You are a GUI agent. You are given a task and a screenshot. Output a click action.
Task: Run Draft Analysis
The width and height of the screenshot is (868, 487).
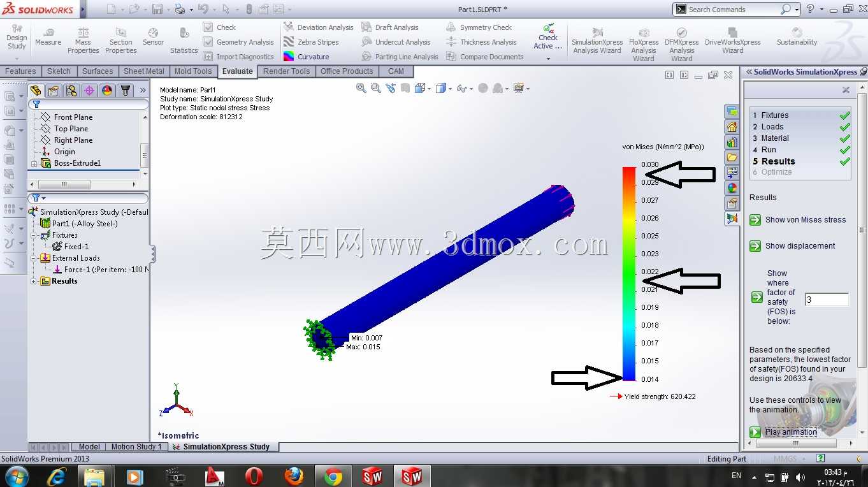pos(389,27)
